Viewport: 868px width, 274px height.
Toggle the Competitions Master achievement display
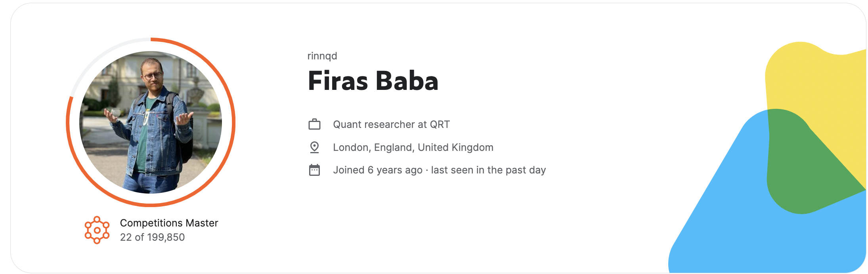click(169, 223)
